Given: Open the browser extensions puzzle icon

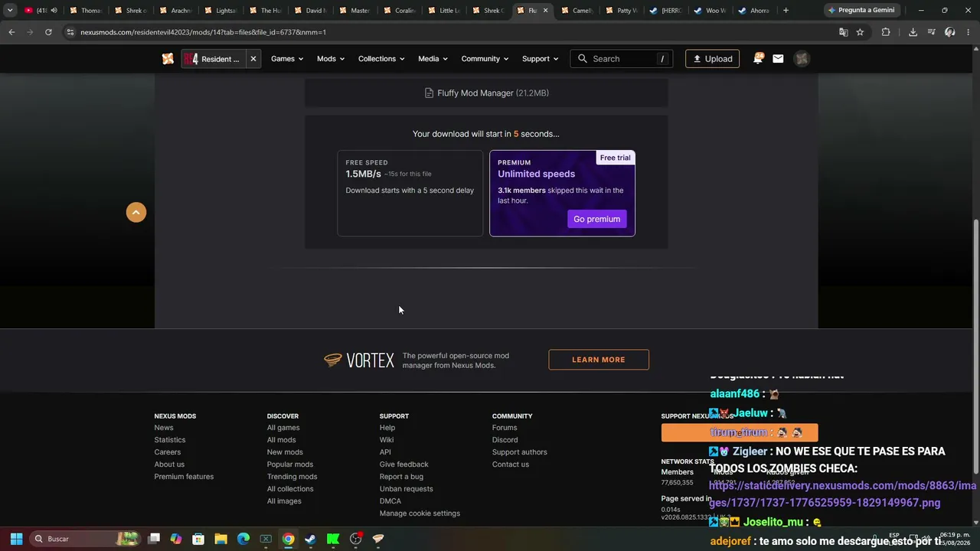Looking at the screenshot, I should pyautogui.click(x=886, y=32).
